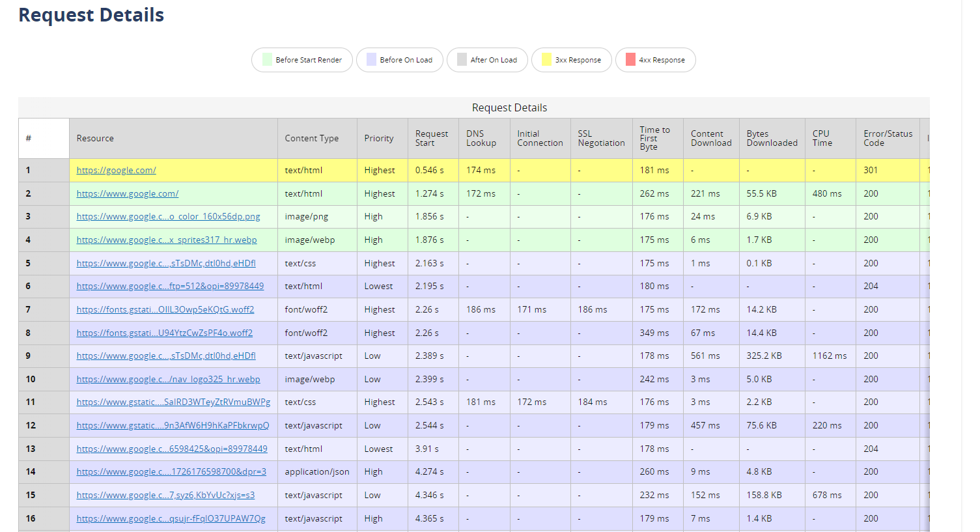Open the https://google.com/ resource link

(x=116, y=170)
